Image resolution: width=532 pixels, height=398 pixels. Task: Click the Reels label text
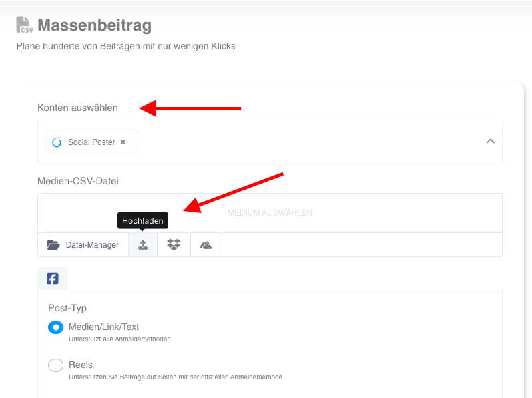click(81, 365)
